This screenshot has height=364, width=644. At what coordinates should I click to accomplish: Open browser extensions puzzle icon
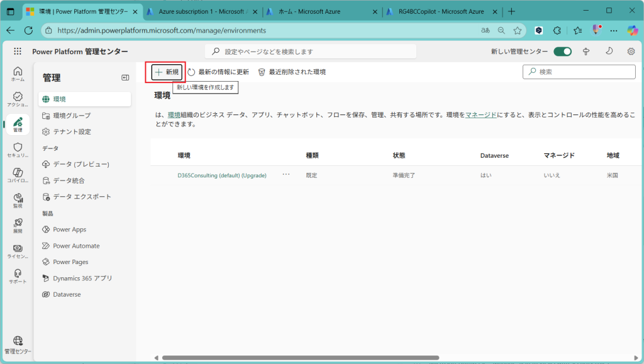pos(557,30)
